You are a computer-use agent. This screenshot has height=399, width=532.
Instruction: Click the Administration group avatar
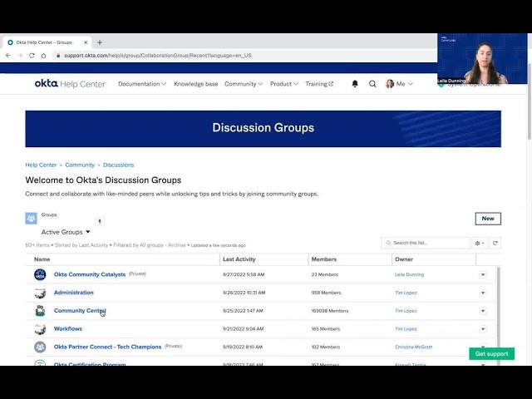[x=40, y=293]
